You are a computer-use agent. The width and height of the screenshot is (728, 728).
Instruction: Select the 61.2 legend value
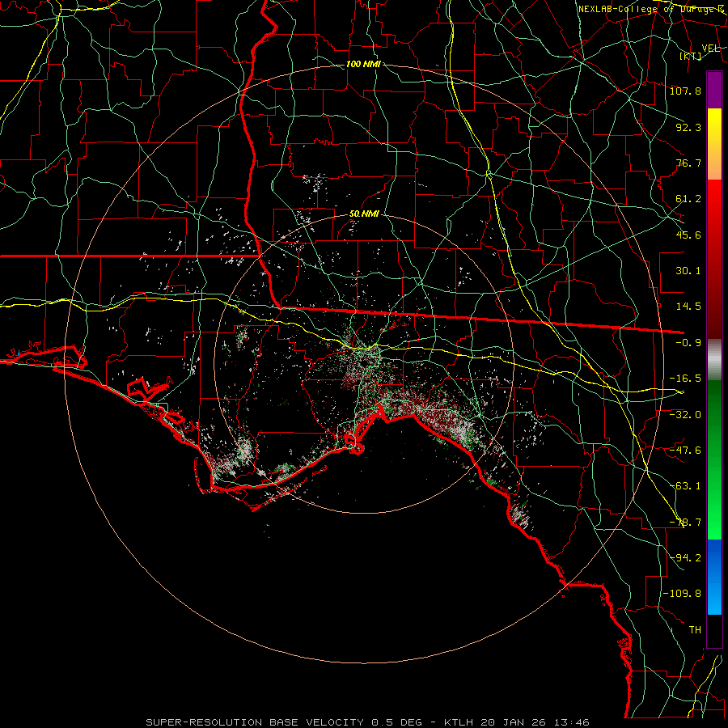(x=688, y=199)
